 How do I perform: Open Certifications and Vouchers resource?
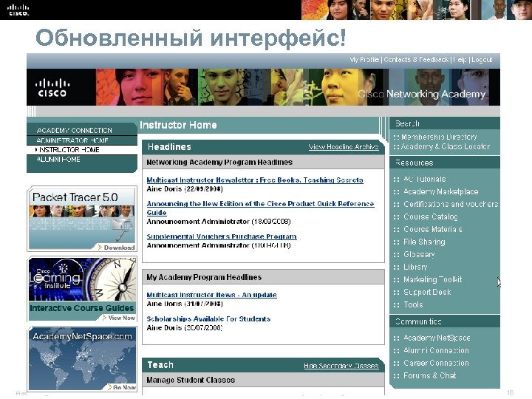[x=451, y=204]
